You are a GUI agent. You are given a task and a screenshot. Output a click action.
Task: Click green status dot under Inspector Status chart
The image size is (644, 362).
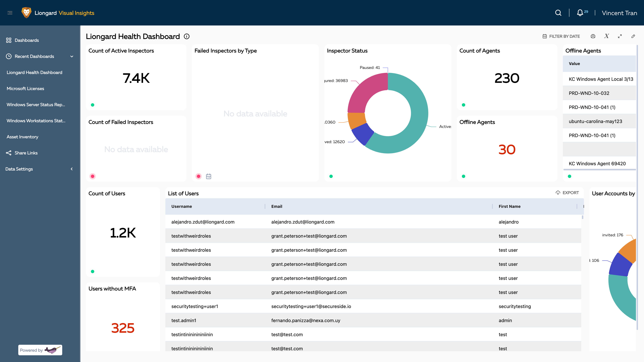click(331, 176)
